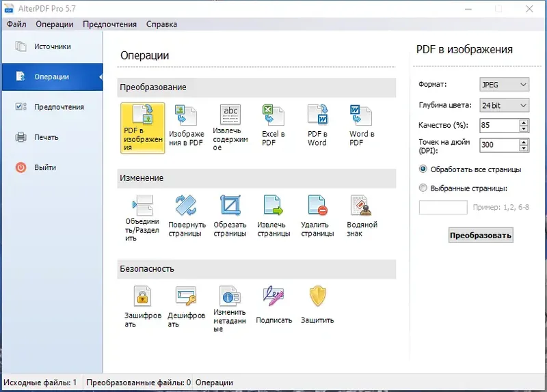Open Предпочтения in the sidebar

point(53,107)
